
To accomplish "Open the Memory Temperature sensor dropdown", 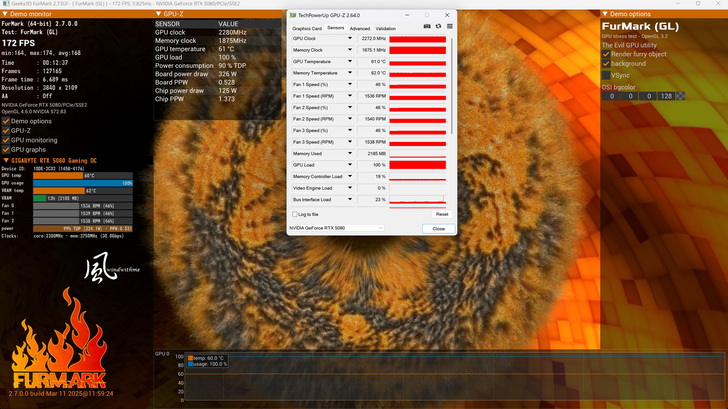I will coord(350,73).
